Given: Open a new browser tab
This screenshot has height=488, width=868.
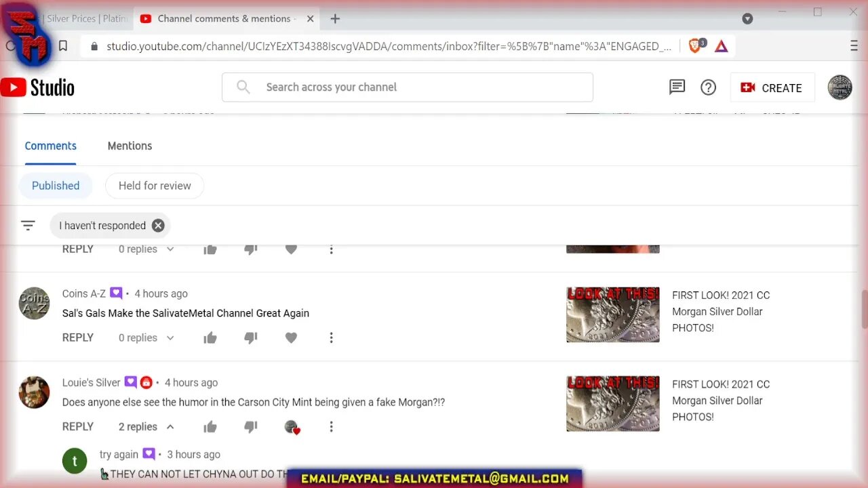Looking at the screenshot, I should point(335,19).
